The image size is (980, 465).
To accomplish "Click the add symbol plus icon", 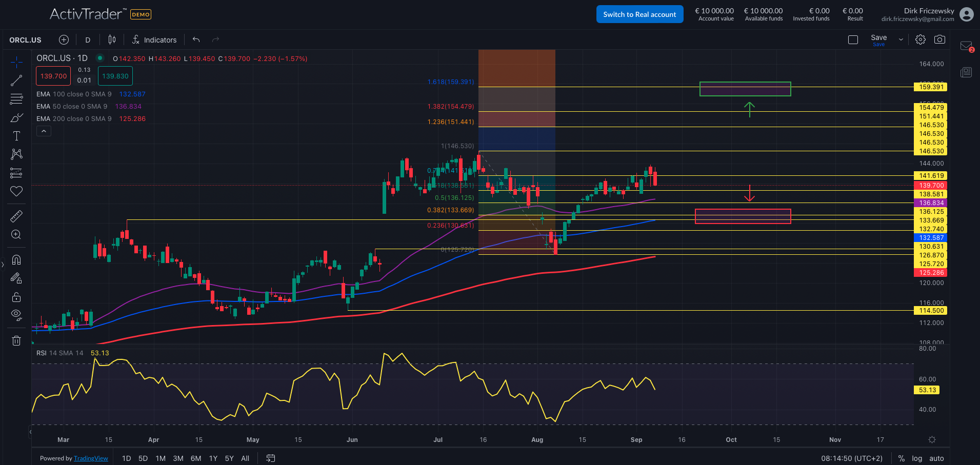I will [64, 39].
